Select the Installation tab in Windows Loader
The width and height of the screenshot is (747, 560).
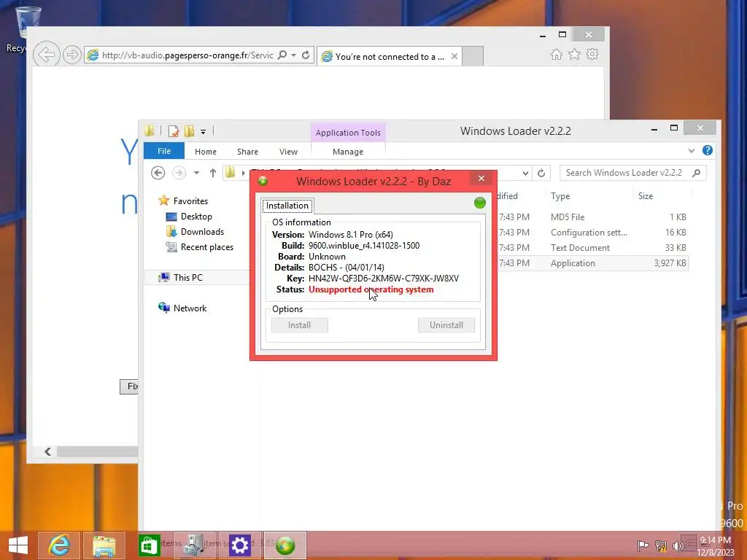(287, 205)
